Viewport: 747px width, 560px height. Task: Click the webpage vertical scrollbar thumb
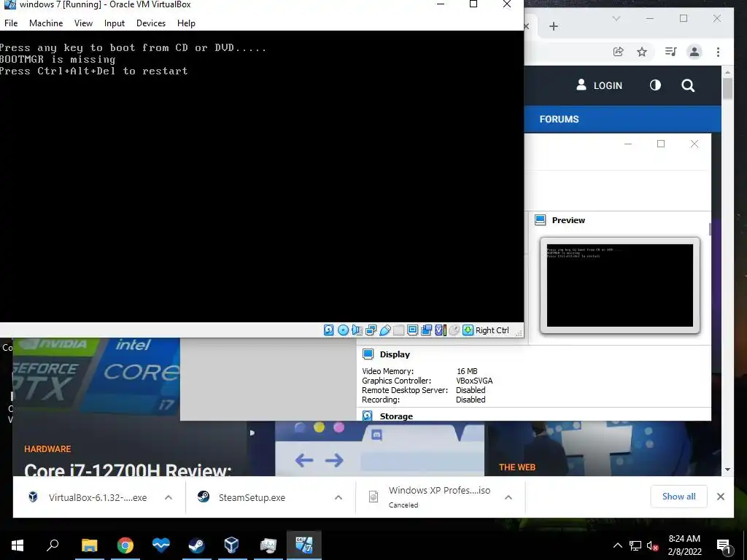(x=727, y=88)
